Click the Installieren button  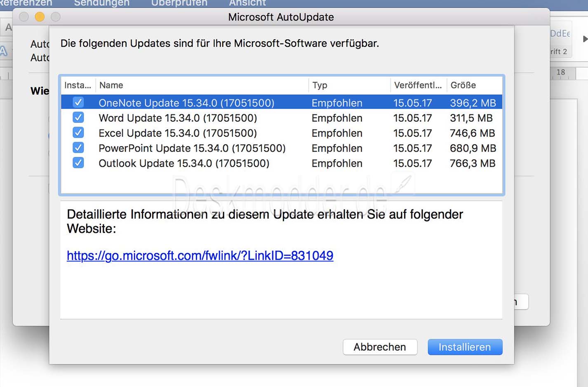pyautogui.click(x=465, y=347)
